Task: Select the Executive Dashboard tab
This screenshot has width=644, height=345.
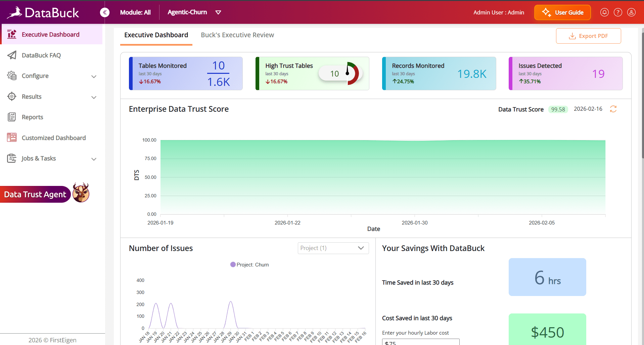Action: tap(156, 35)
